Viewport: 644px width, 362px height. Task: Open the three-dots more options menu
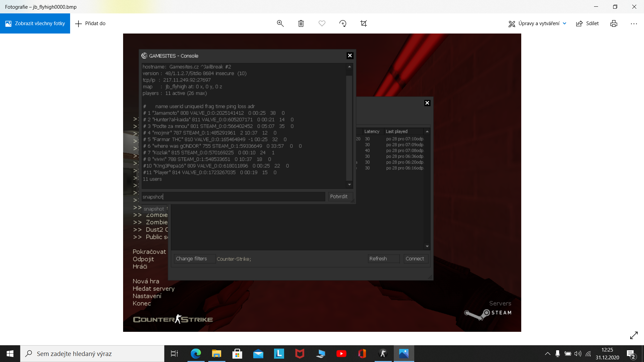pyautogui.click(x=634, y=23)
